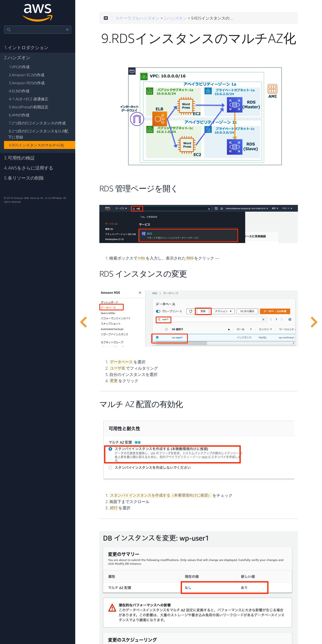
Task: Go to next page with right arrow
Action: (x=314, y=322)
